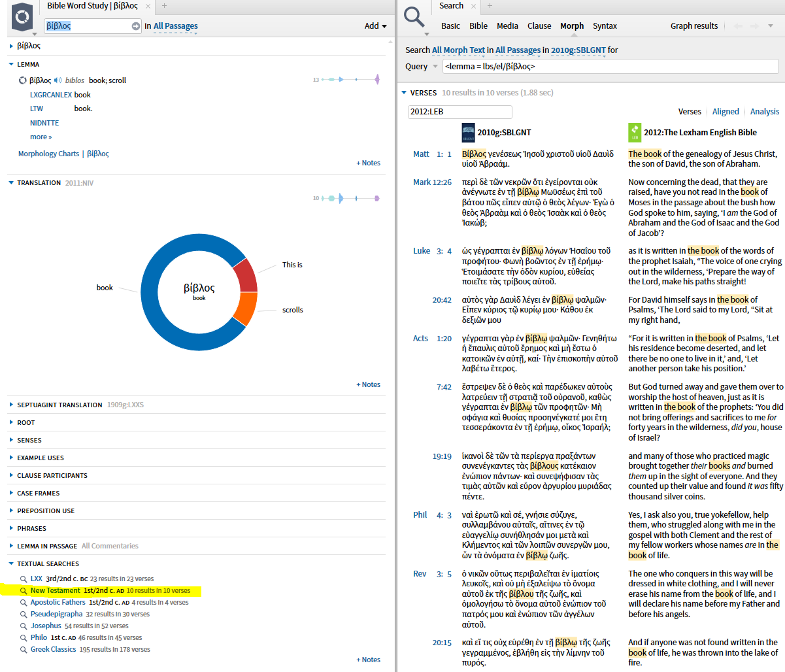Click the search icon beside Josephus

pos(24,626)
